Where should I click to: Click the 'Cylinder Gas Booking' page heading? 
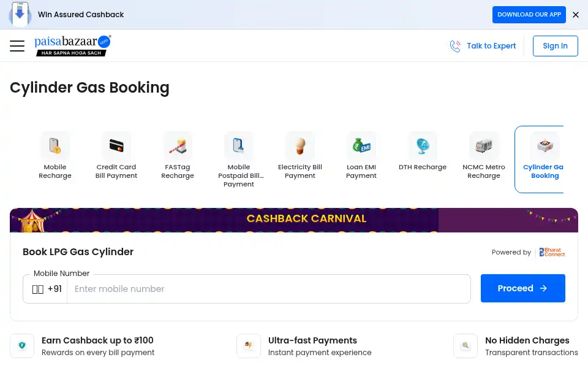[89, 88]
